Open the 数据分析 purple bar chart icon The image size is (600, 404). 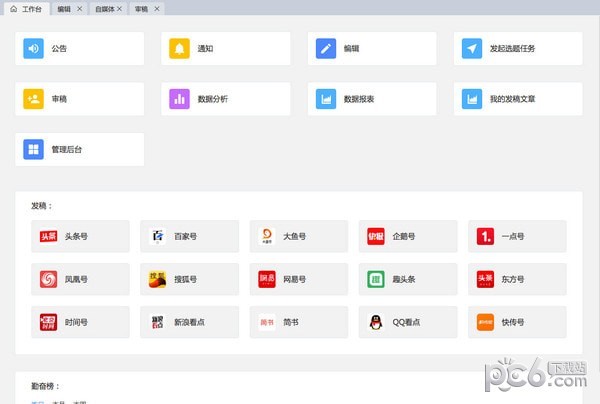pos(179,99)
